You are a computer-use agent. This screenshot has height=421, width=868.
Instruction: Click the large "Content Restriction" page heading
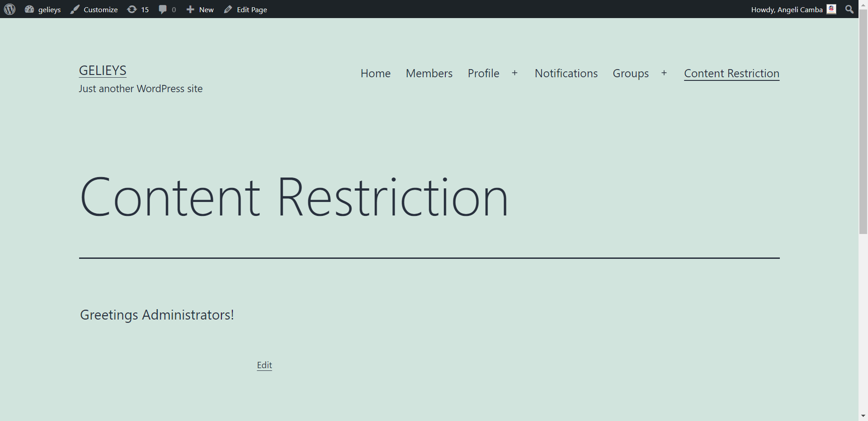[x=294, y=197]
